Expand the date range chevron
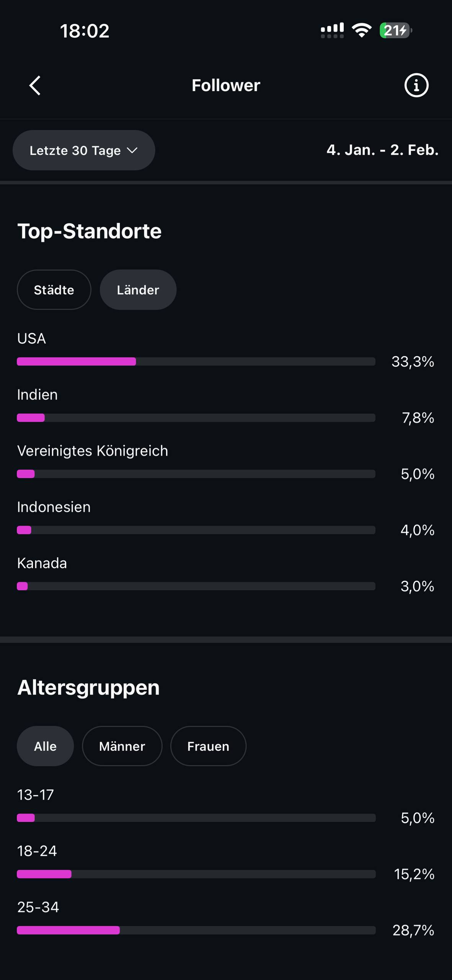The height and width of the screenshot is (980, 452). point(132,150)
